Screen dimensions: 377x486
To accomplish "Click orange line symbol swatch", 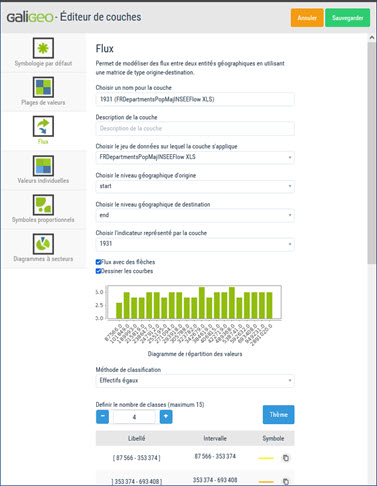I will (x=266, y=482).
